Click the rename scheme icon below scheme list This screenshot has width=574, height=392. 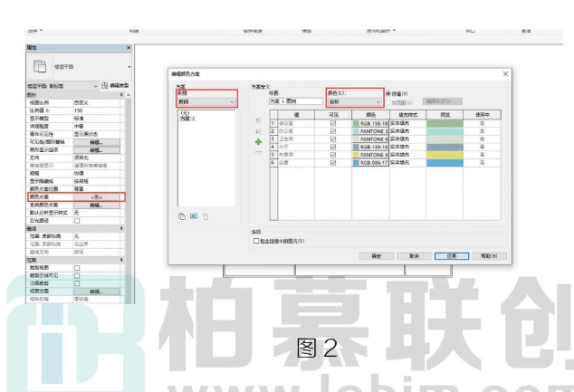click(194, 216)
